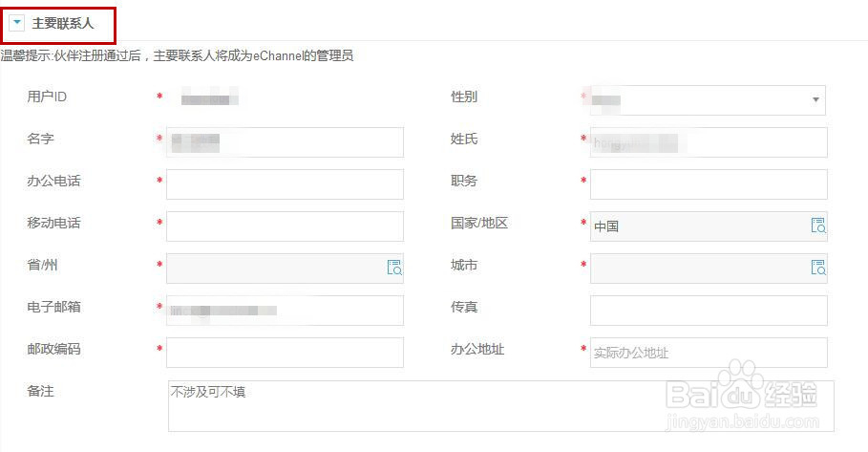
Task: Click lookup icon in 省/州 field
Action: tap(394, 268)
